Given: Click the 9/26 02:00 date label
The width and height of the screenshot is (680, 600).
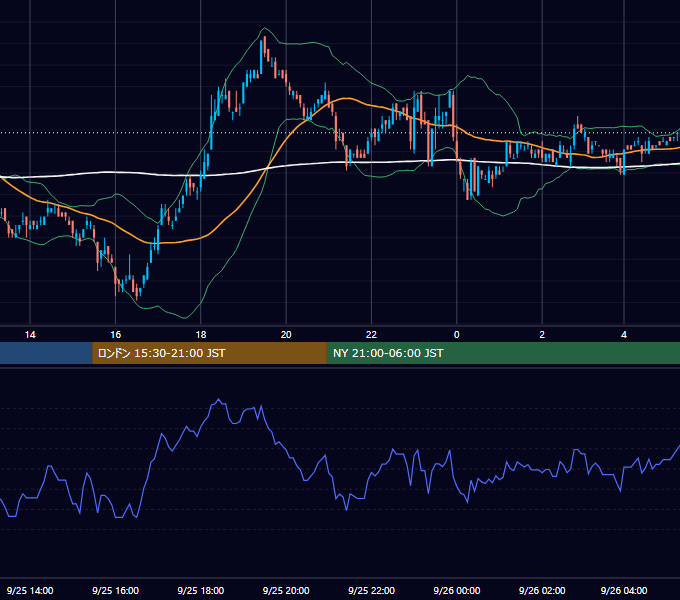Looking at the screenshot, I should tap(542, 590).
